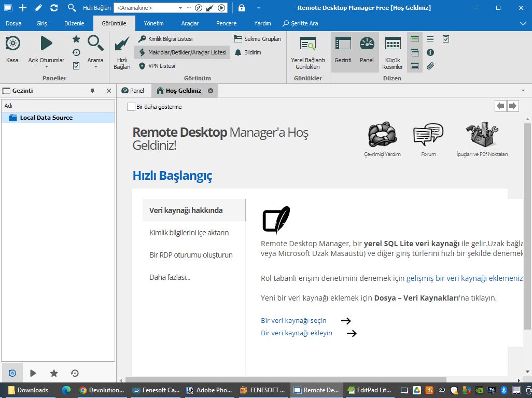Open VPN Listesi

157,66
